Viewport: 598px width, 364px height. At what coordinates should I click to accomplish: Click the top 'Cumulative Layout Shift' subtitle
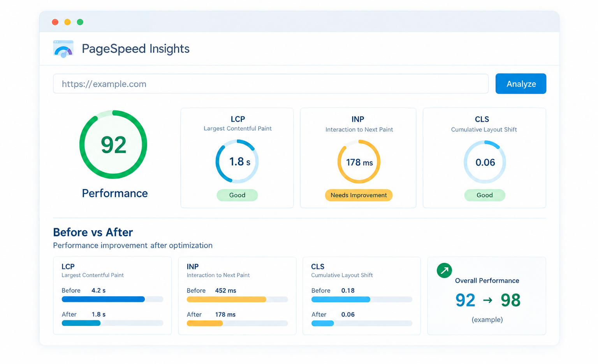pos(484,129)
